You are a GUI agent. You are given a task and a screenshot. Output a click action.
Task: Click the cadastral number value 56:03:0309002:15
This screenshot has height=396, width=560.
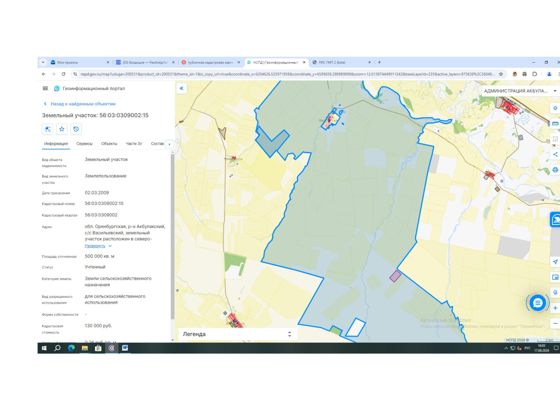[x=104, y=204]
